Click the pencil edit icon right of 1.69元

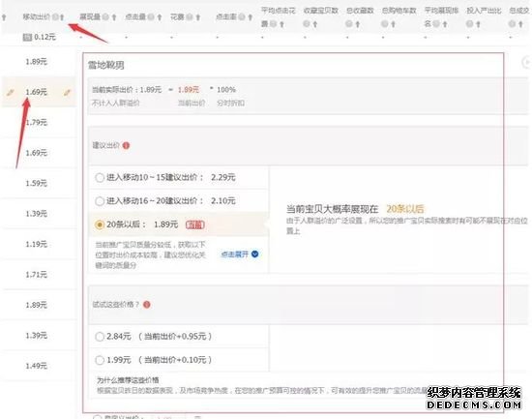pyautogui.click(x=67, y=92)
